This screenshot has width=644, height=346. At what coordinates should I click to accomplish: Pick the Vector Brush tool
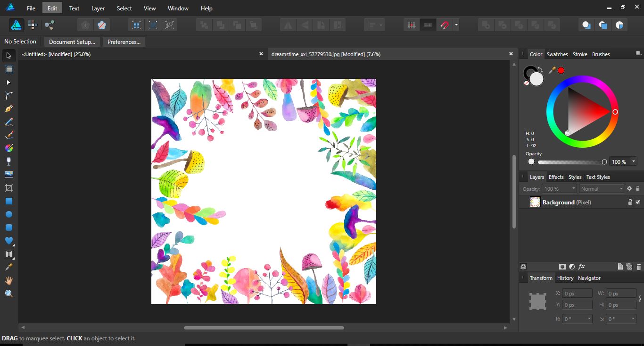pyautogui.click(x=8, y=135)
